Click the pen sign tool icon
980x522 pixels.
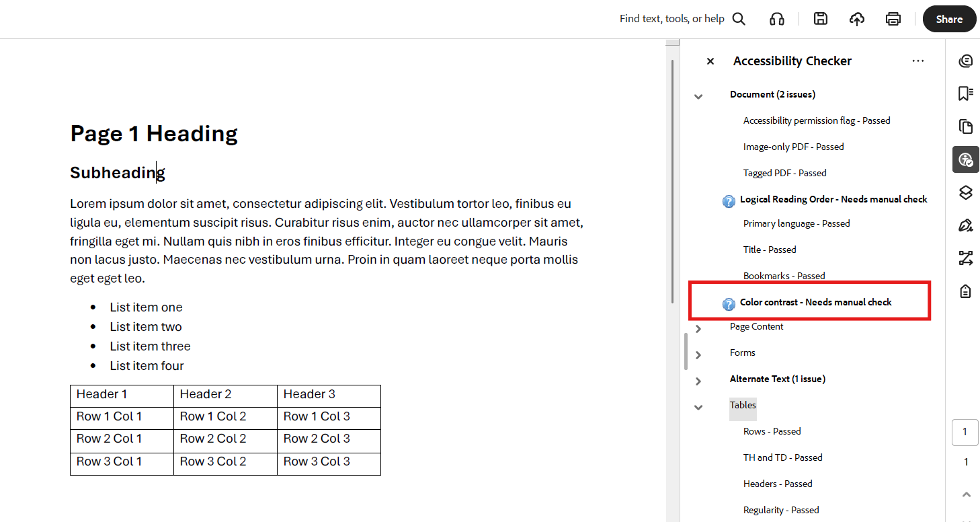point(966,225)
